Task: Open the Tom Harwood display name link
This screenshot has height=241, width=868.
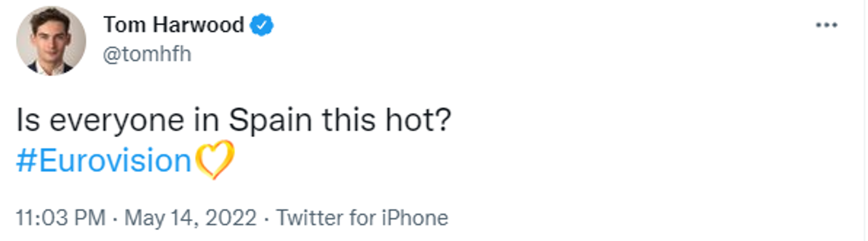Action: point(174,25)
